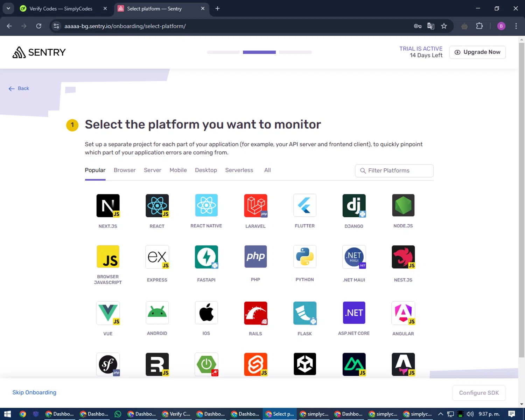Choose the iOS Apple platform icon

coord(206,313)
